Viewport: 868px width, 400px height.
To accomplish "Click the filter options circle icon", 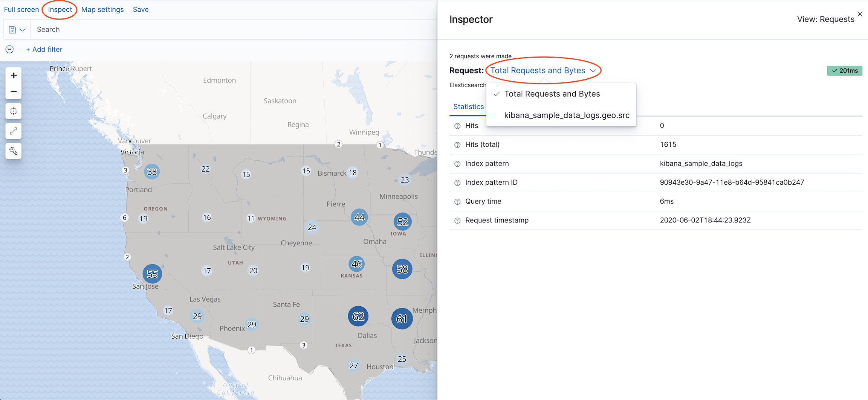I will [9, 49].
